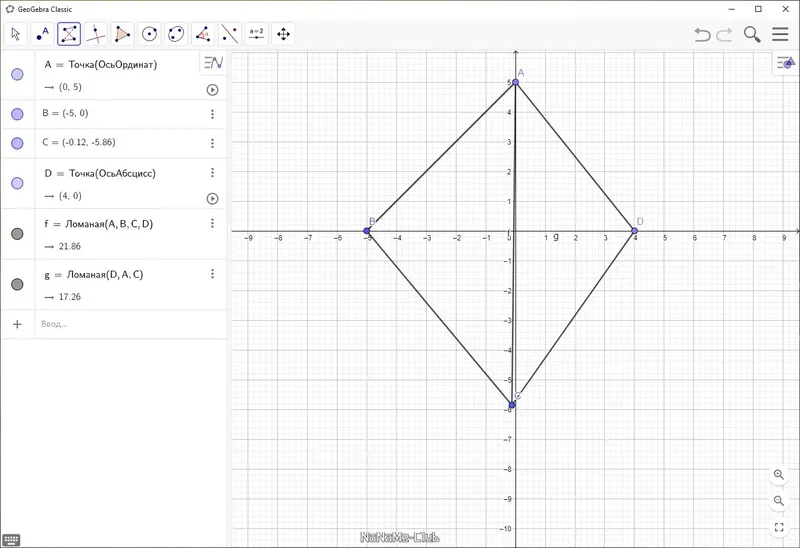Zoom out of the graphics view
The image size is (800, 548).
779,501
